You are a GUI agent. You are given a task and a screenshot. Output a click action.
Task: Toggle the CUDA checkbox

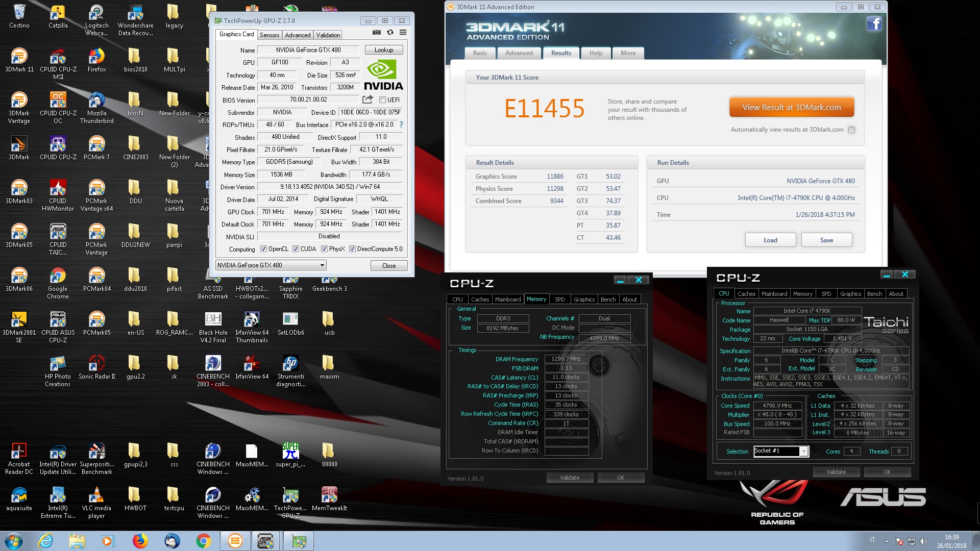pyautogui.click(x=296, y=249)
